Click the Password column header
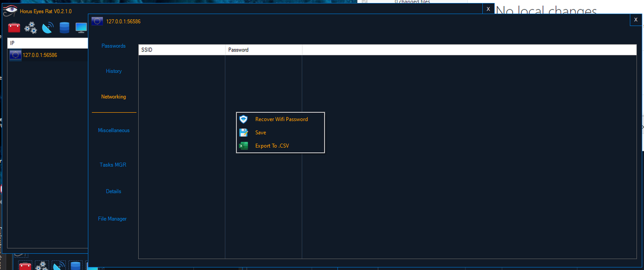This screenshot has height=270, width=644. [264, 50]
